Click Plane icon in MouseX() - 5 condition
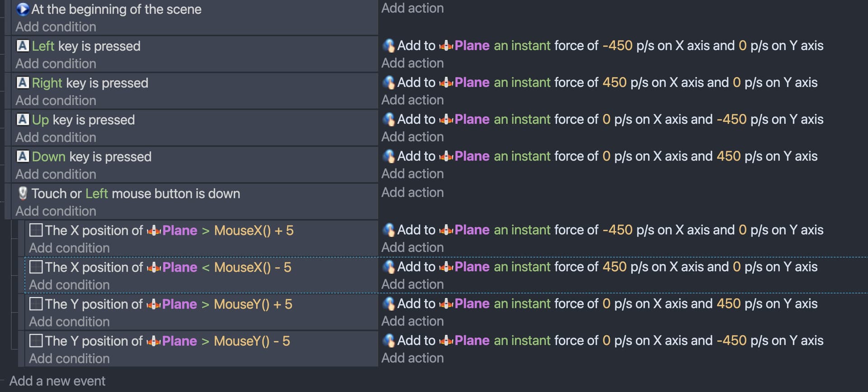Image resolution: width=868 pixels, height=392 pixels. 154,267
